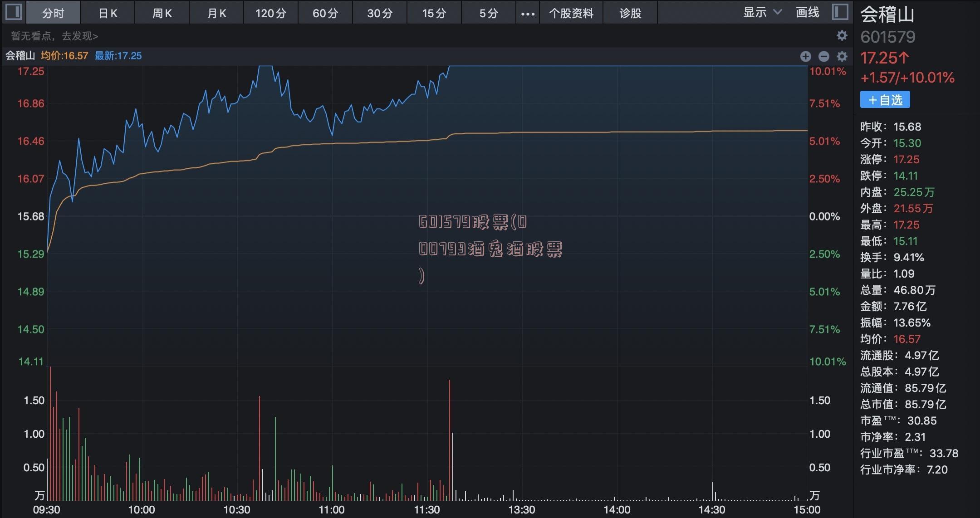Viewport: 980px width, 518px height.
Task: Click stock code 601579
Action: [888, 37]
